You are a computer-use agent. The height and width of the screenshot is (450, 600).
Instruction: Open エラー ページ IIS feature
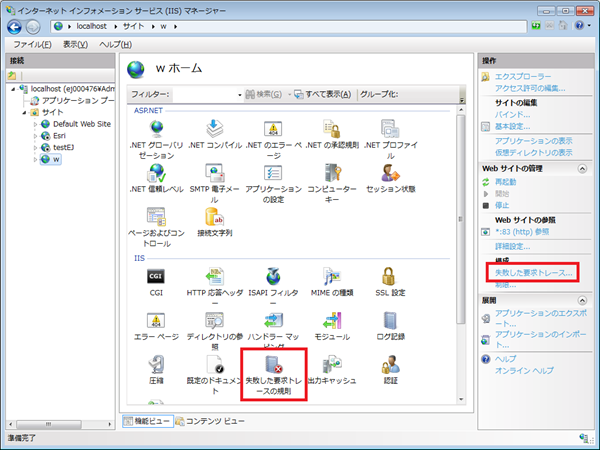click(x=156, y=326)
